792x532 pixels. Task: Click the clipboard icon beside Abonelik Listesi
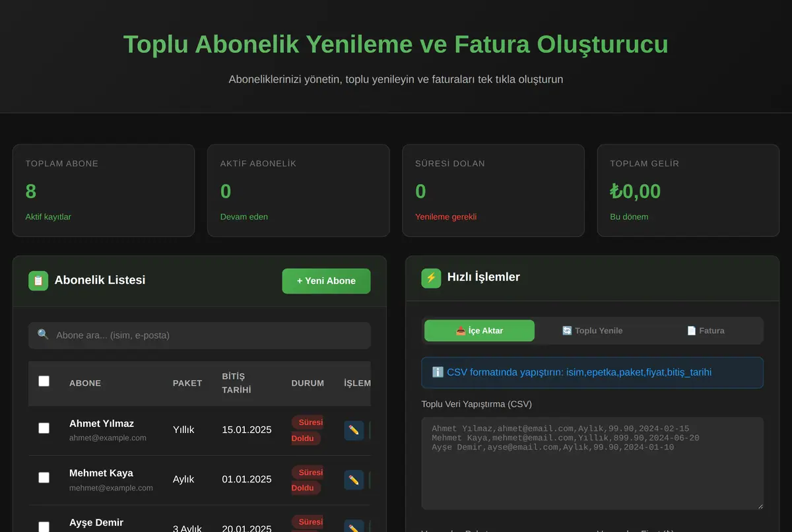click(38, 281)
